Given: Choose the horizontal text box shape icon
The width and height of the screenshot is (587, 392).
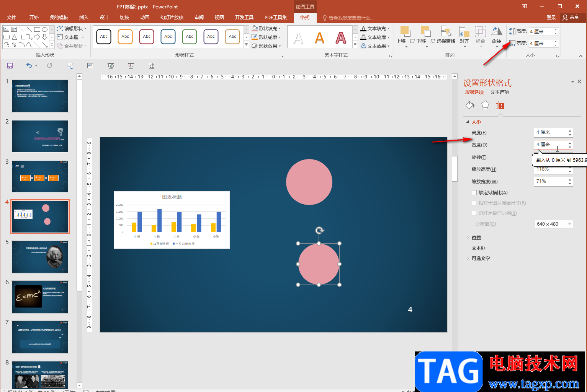Looking at the screenshot, I should (x=7, y=29).
